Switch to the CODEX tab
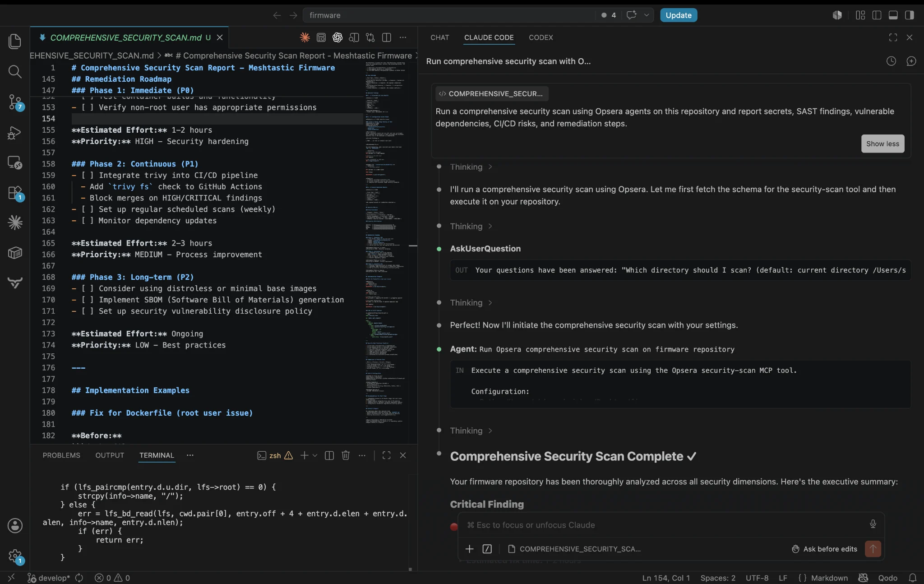Viewport: 924px width, 584px height. click(541, 37)
